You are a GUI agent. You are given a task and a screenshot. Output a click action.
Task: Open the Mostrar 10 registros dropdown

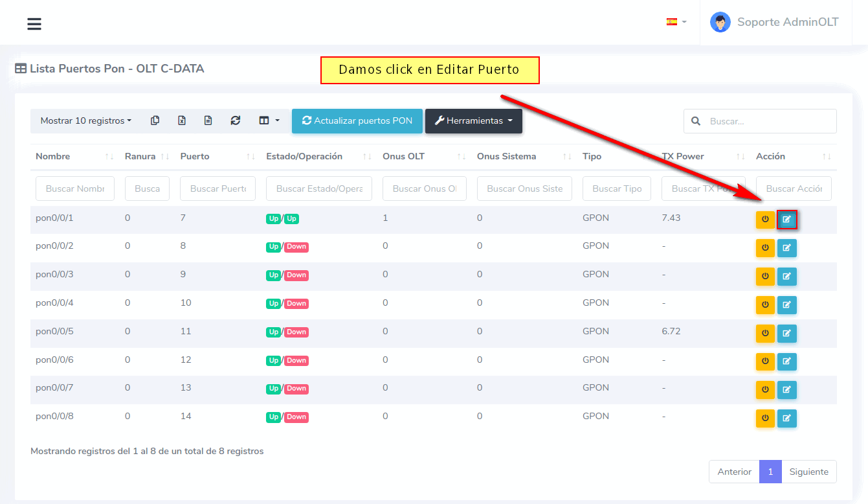pyautogui.click(x=85, y=120)
